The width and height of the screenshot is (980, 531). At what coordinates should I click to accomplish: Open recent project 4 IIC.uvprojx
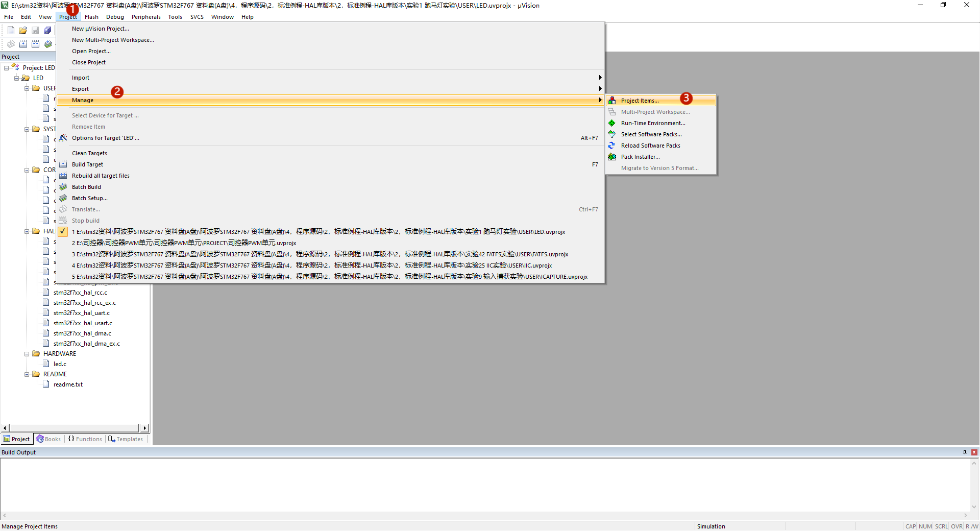(x=330, y=265)
